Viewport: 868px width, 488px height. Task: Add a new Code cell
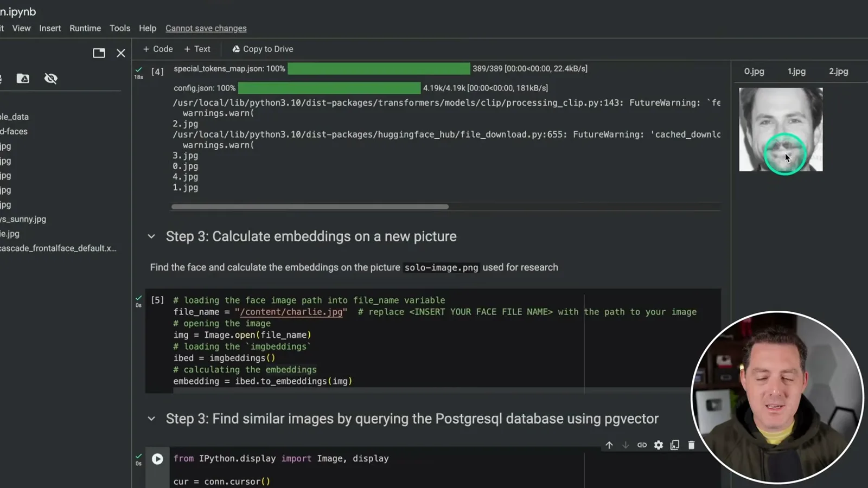point(158,49)
